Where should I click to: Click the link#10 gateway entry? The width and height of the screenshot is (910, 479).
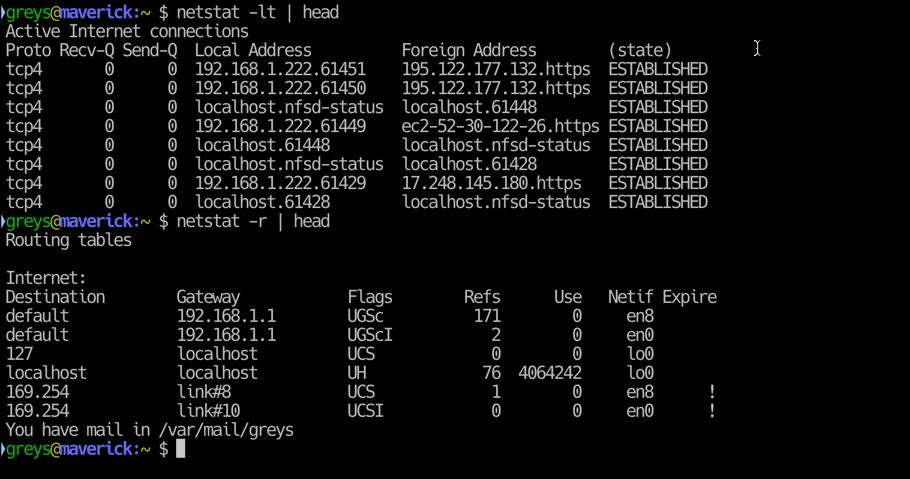[208, 411]
